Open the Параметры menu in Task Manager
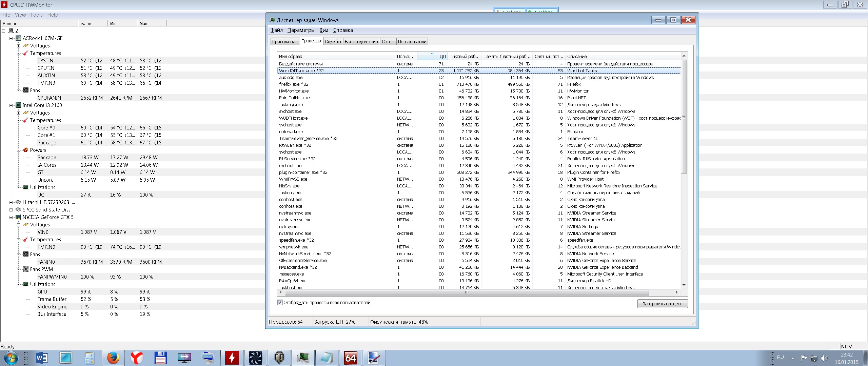Image resolution: width=868 pixels, height=366 pixels. [301, 30]
